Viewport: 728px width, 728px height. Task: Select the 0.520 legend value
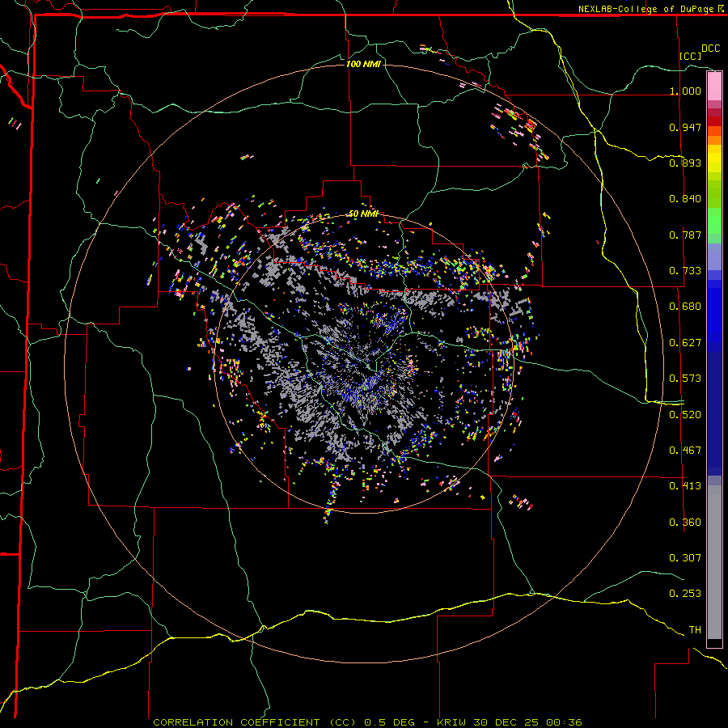pos(685,415)
